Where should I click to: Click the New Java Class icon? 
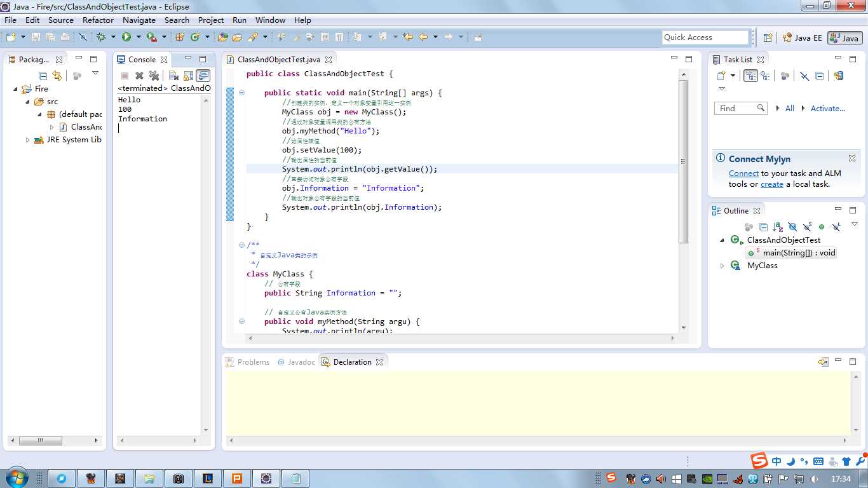coord(195,37)
